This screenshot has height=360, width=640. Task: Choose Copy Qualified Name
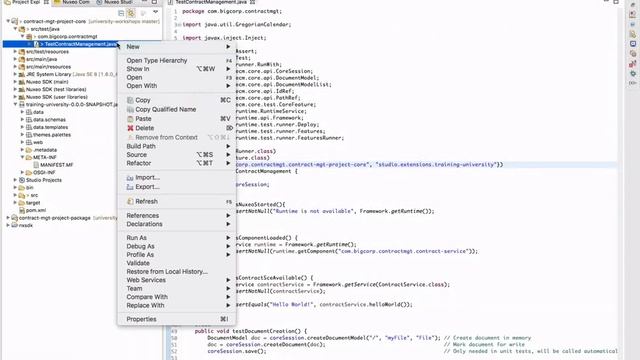177,109
